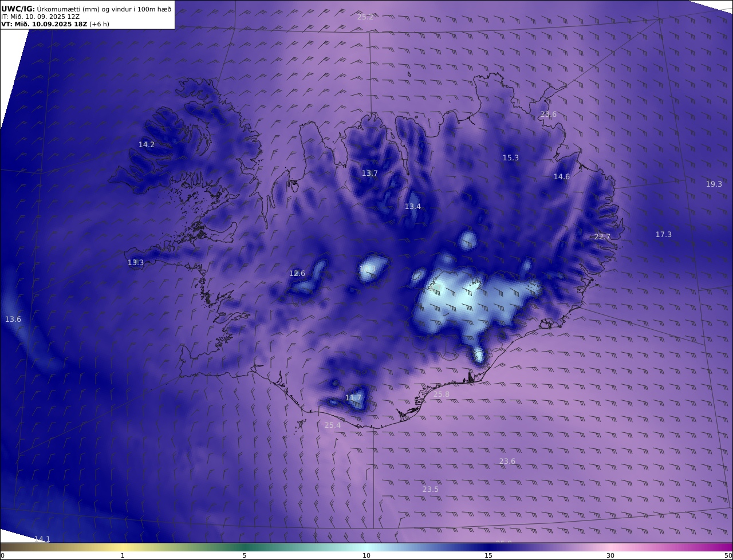Click the 14.1 value label

click(42, 539)
